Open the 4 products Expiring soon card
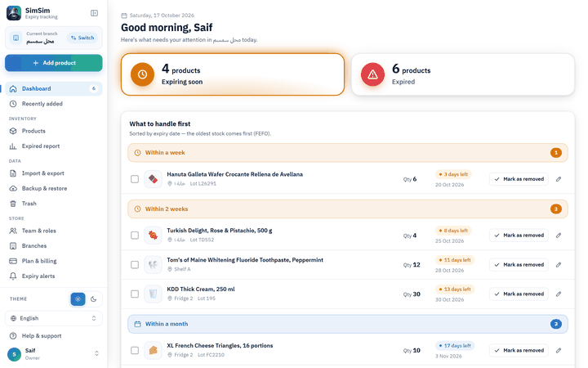 coord(233,74)
